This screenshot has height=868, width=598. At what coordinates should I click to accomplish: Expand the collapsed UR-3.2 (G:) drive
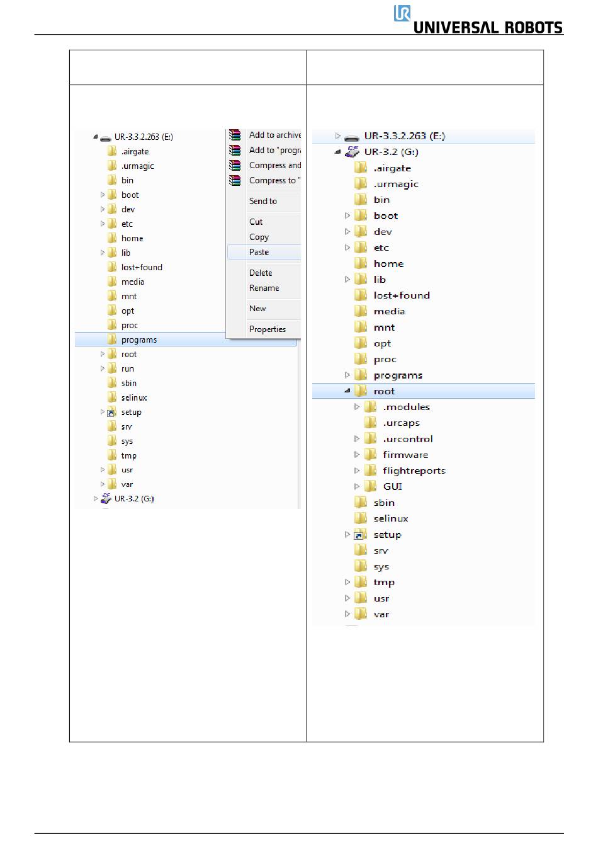tap(96, 498)
